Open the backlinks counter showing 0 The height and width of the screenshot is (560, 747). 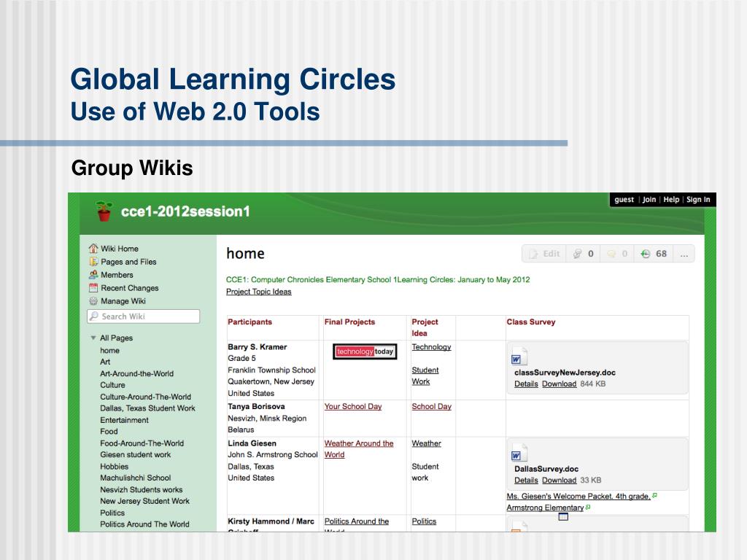pos(583,254)
